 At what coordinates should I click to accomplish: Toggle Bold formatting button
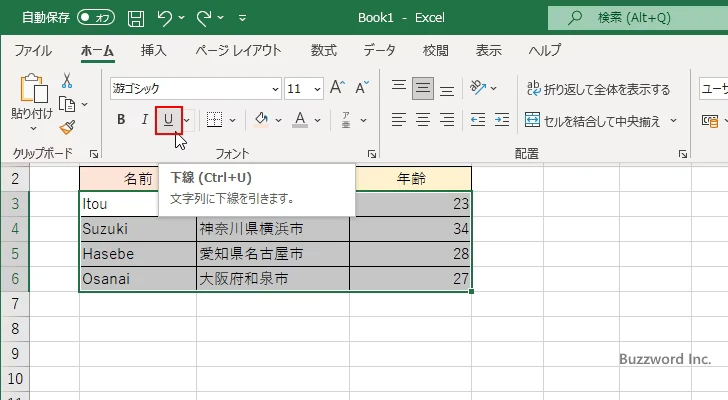point(121,120)
